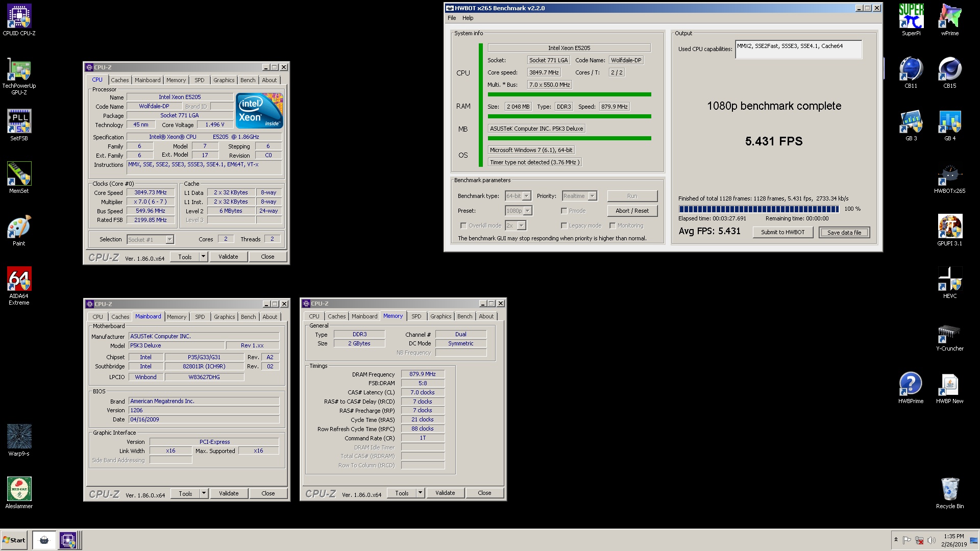Screen dimensions: 980x551
Task: Click Close in the Memory window
Action: [x=484, y=493]
